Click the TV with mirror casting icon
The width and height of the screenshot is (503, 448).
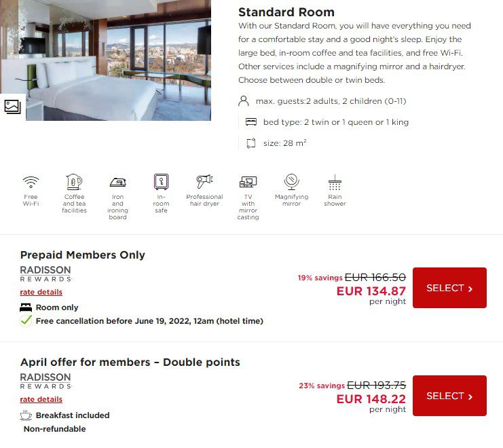[x=248, y=182]
